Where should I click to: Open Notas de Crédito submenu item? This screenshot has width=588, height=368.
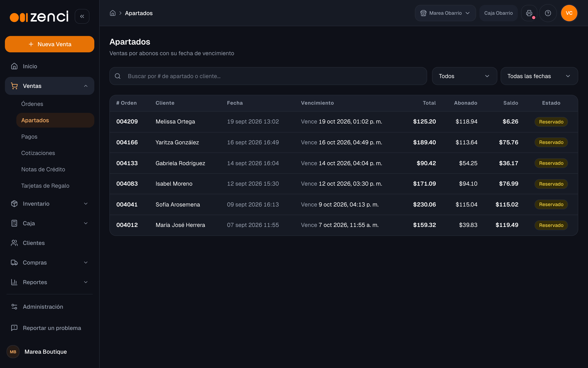pyautogui.click(x=55, y=169)
